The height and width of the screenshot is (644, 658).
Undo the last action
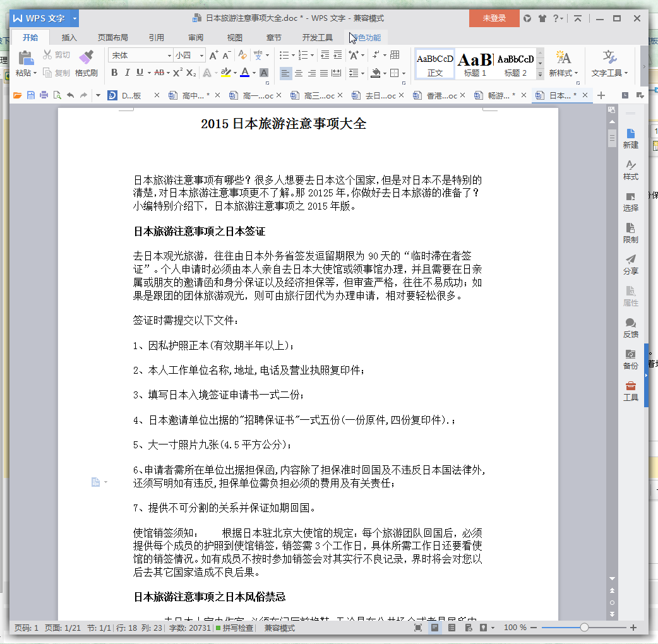tap(71, 95)
